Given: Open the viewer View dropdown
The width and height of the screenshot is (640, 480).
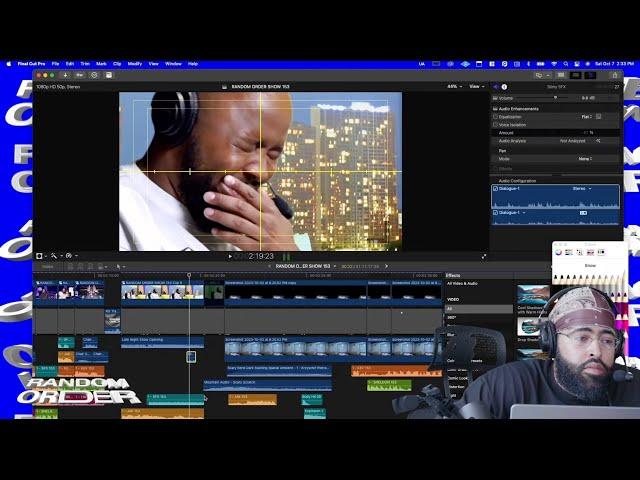Looking at the screenshot, I should 477,86.
